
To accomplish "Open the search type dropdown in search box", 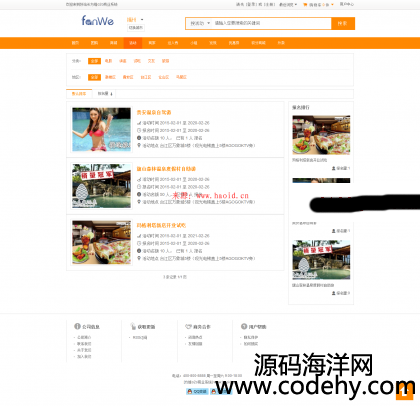I will [x=200, y=23].
